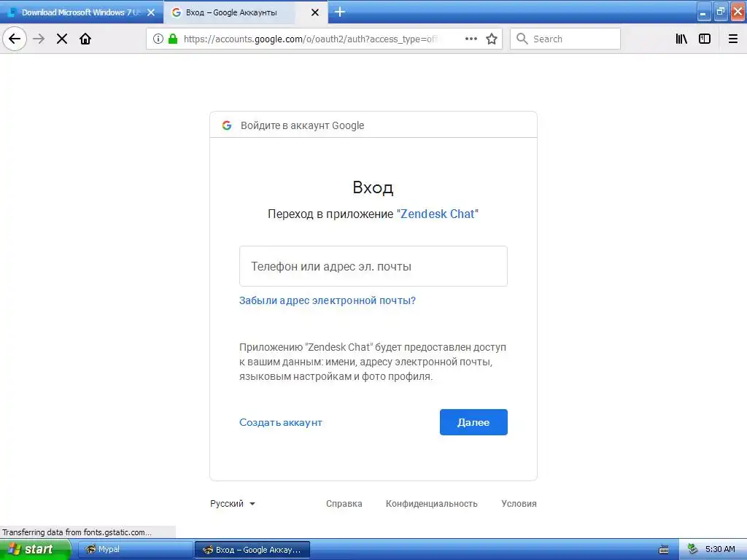Click the 5:30 AM system clock

(x=720, y=549)
